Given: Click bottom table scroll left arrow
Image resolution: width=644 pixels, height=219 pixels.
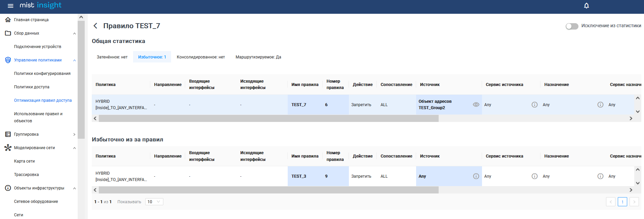Looking at the screenshot, I should tap(95, 190).
